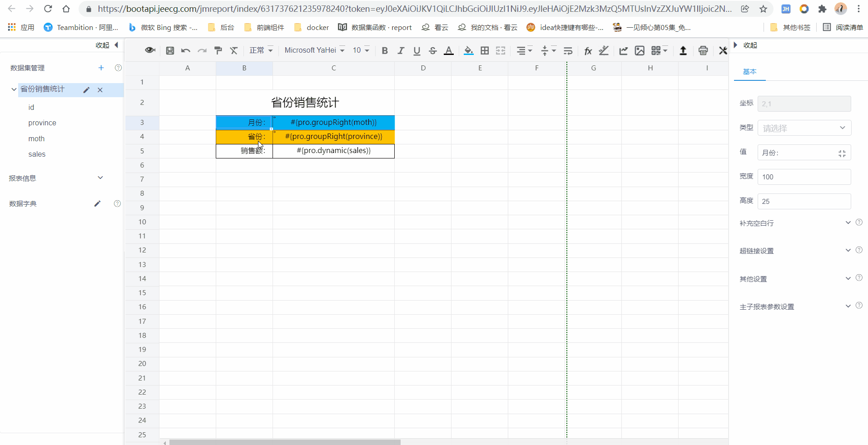868x445 pixels.
Task: Select the moth field
Action: click(36, 138)
